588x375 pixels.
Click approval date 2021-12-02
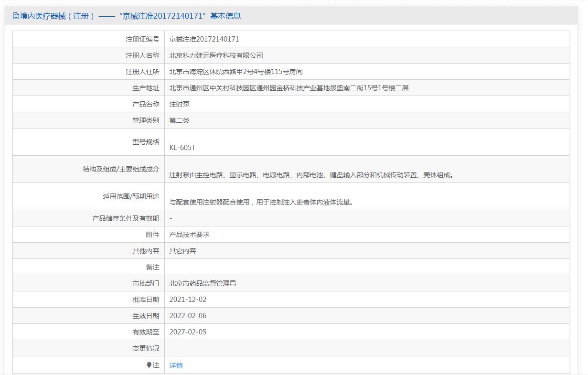[x=188, y=300]
